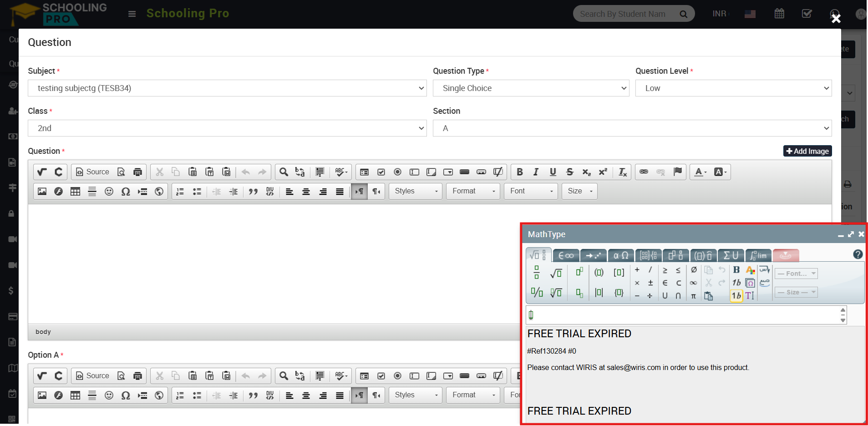Viewport: 868px width, 426px height.
Task: Insert a smiley in the Option A editor
Action: click(x=109, y=396)
